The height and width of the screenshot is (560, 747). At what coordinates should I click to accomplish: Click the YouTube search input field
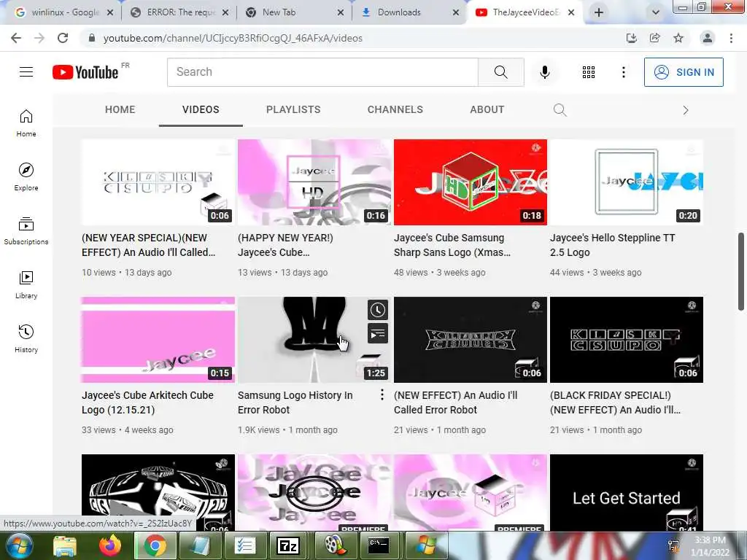click(322, 72)
